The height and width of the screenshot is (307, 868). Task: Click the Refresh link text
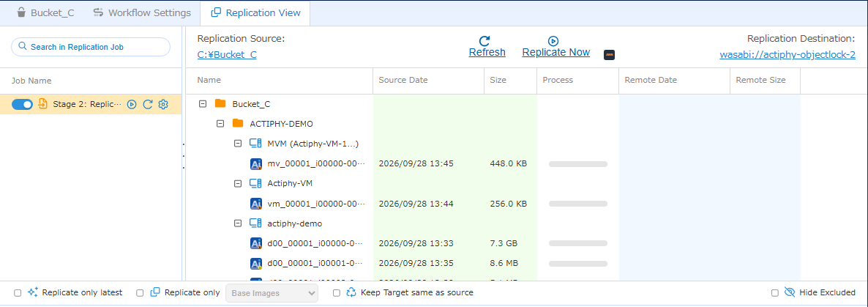[487, 52]
